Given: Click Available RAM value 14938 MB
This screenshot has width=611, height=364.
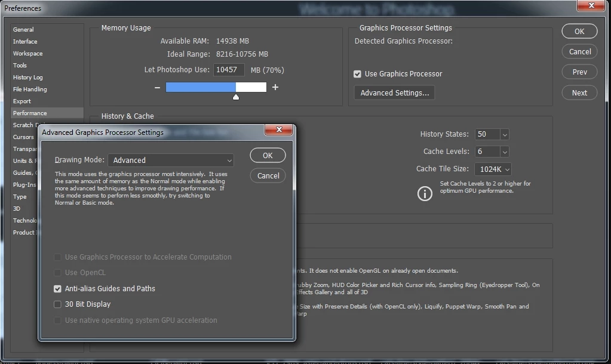Looking at the screenshot, I should coord(232,41).
